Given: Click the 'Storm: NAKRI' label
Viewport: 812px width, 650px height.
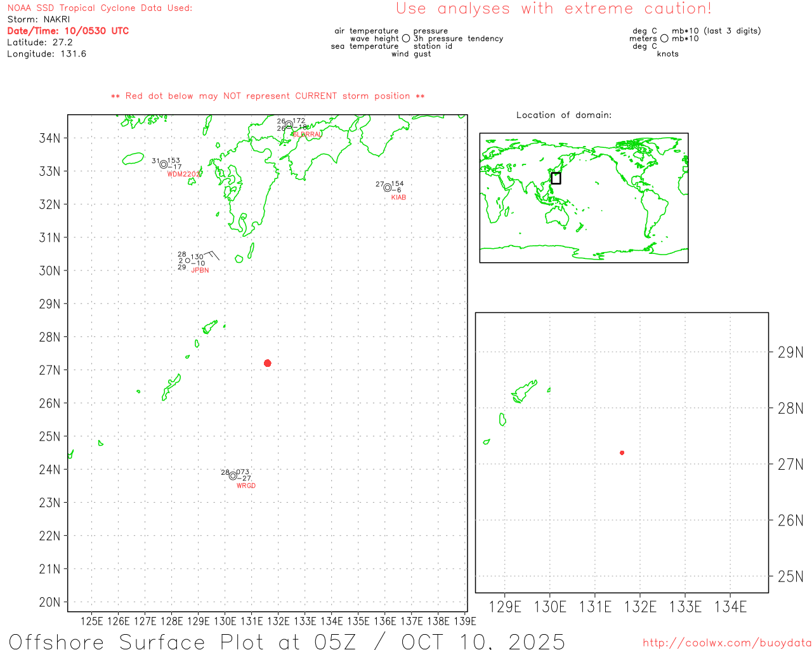Looking at the screenshot, I should pos(39,20).
